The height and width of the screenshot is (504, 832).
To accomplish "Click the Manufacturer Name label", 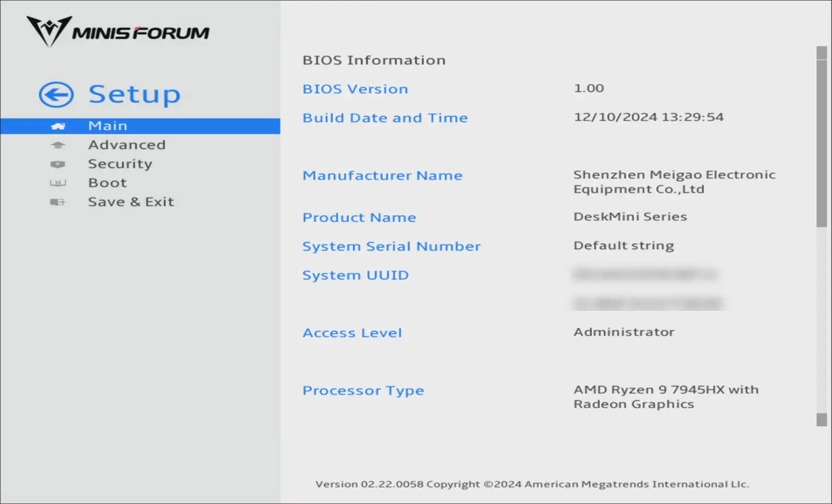I will [x=383, y=176].
